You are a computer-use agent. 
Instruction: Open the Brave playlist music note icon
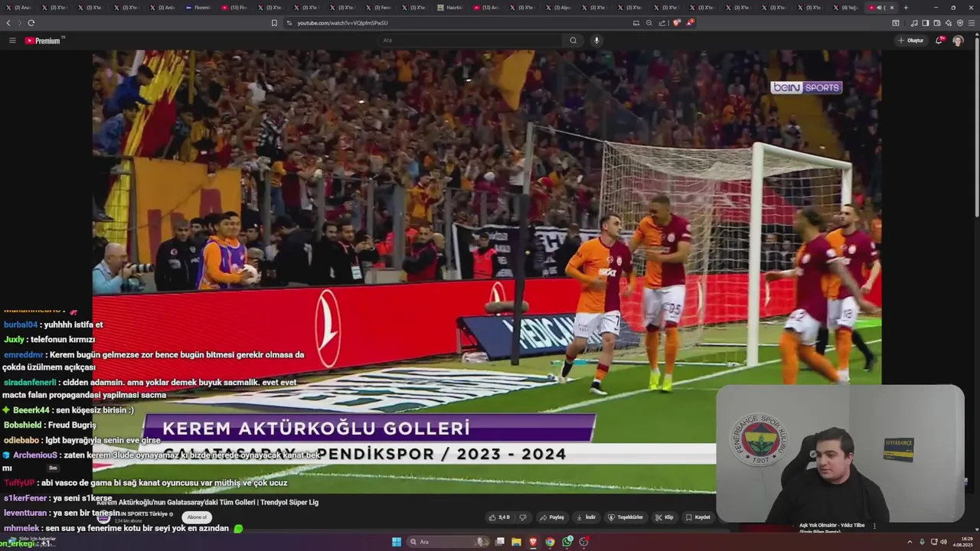pos(914,23)
